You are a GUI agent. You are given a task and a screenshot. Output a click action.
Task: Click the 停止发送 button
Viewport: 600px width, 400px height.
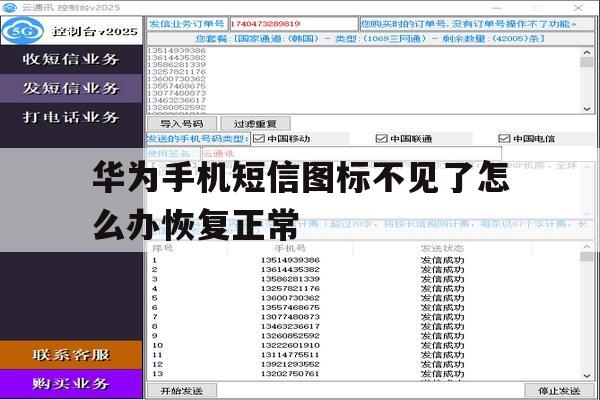[x=559, y=391]
